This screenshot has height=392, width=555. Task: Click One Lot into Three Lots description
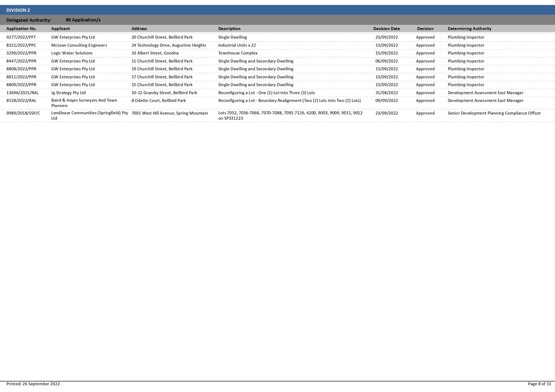pos(266,93)
